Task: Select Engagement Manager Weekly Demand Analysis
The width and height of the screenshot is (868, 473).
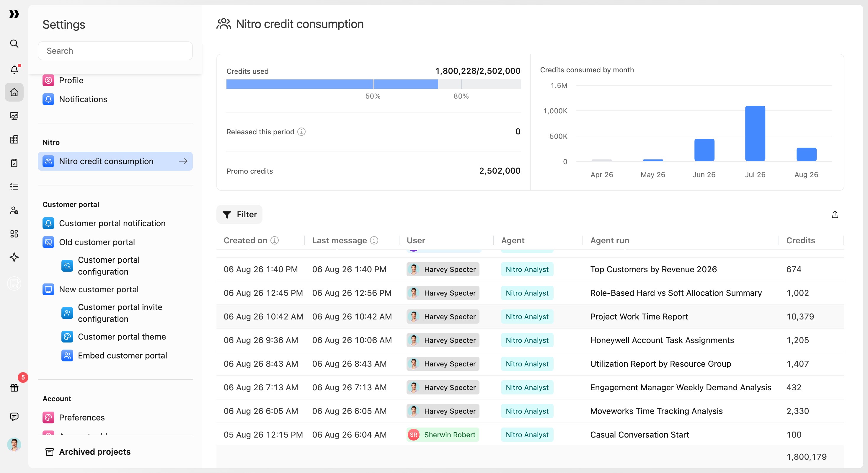Action: pos(680,387)
